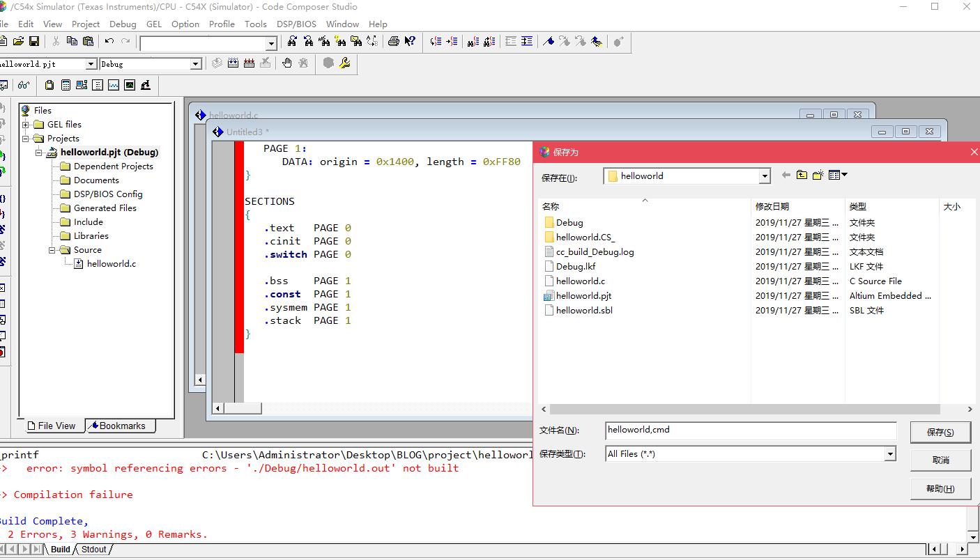The height and width of the screenshot is (560, 980).
Task: Create a new folder in save dialog
Action: pos(818,176)
